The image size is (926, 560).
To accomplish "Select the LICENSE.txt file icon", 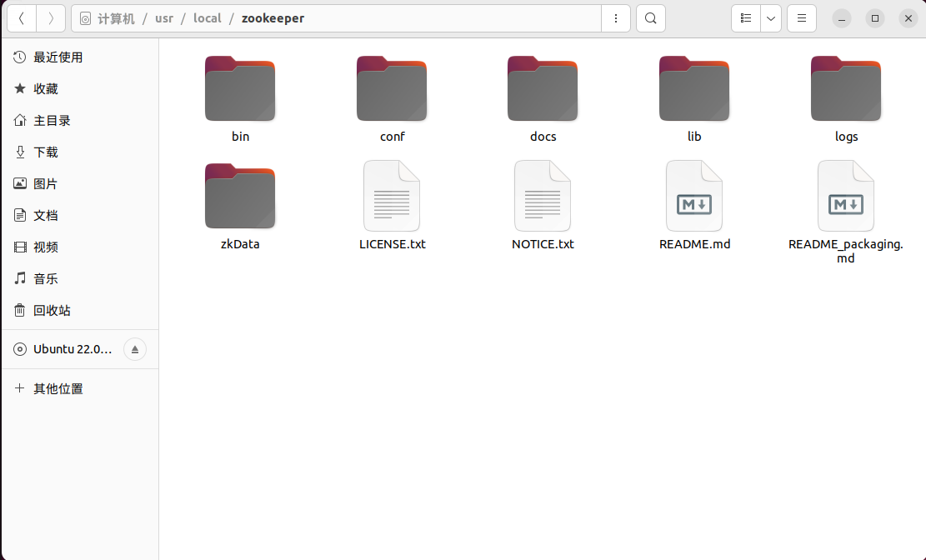I will click(392, 196).
